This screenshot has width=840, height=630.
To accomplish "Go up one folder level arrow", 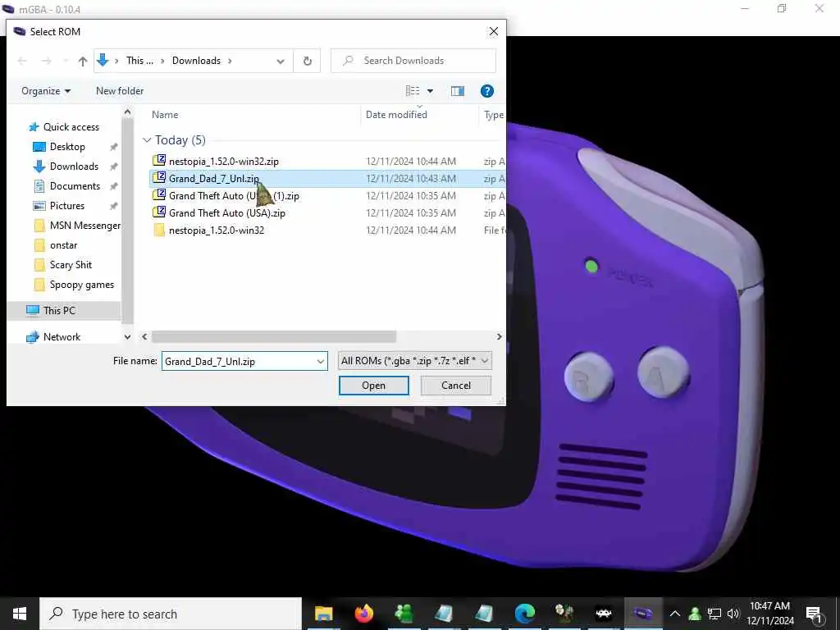I will point(83,61).
